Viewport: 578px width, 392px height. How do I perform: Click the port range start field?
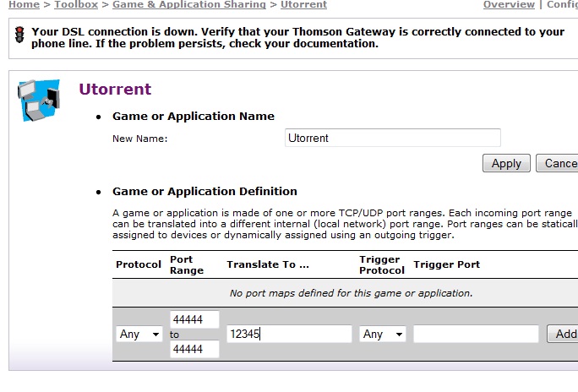[x=194, y=319]
